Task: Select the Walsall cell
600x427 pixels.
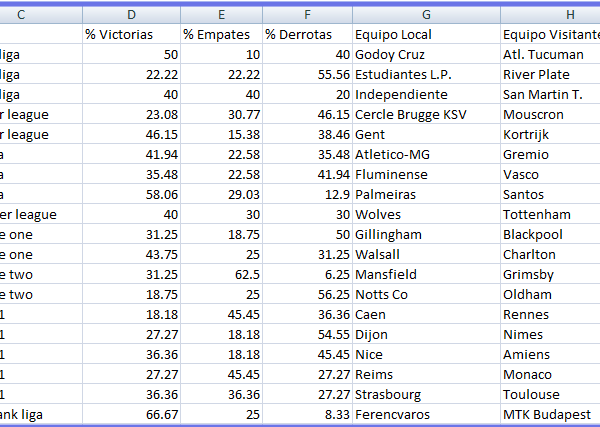Action: [x=426, y=254]
